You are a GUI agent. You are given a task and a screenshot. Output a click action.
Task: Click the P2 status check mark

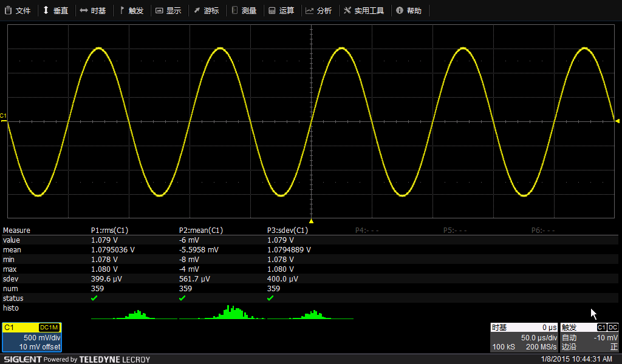pyautogui.click(x=182, y=298)
